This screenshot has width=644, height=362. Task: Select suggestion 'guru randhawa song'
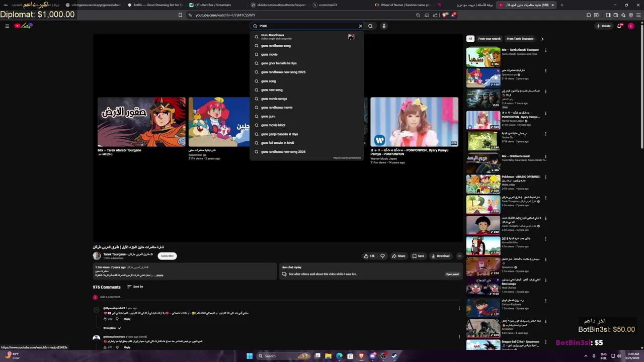coord(307,46)
